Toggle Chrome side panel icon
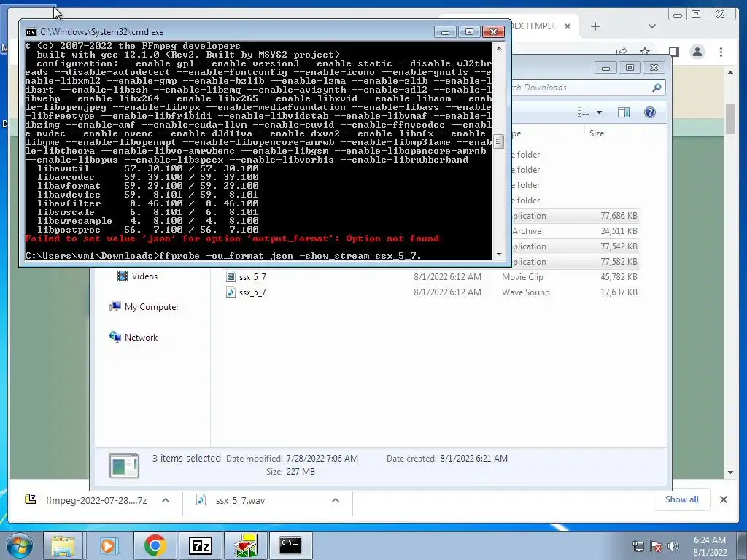This screenshot has height=560, width=747. 673,52
